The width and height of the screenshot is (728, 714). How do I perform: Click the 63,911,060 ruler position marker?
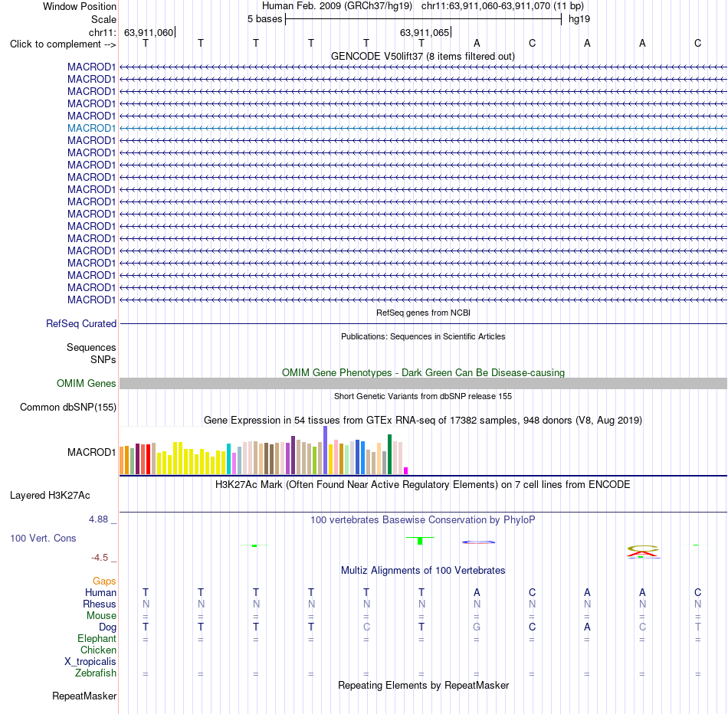pos(149,32)
